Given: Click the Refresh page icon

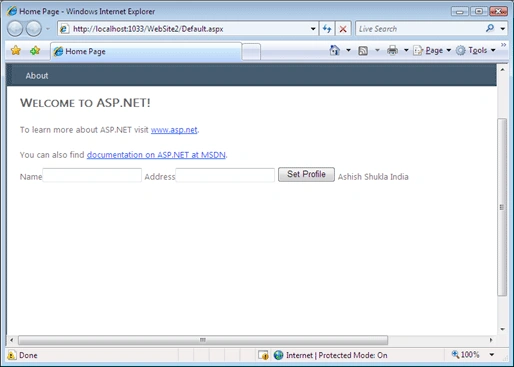Looking at the screenshot, I should 327,29.
